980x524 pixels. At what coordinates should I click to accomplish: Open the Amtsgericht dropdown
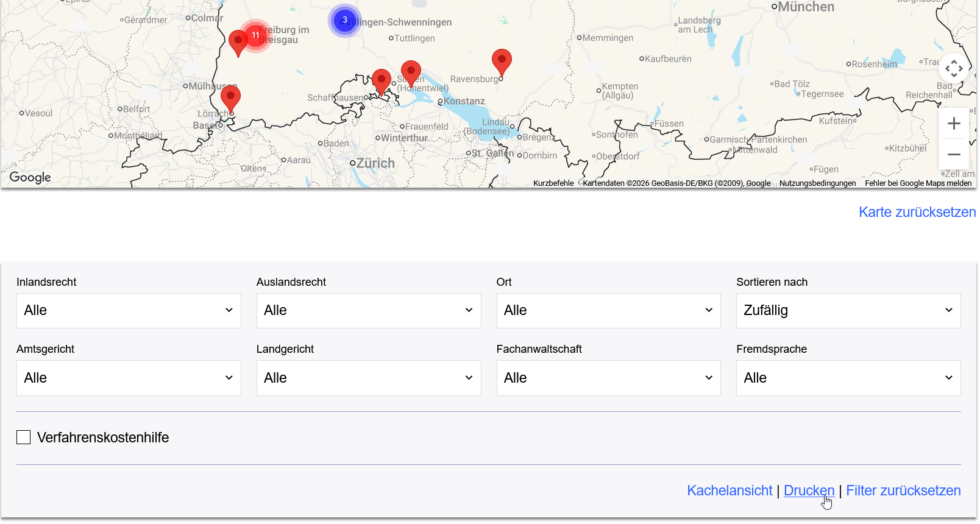[129, 378]
